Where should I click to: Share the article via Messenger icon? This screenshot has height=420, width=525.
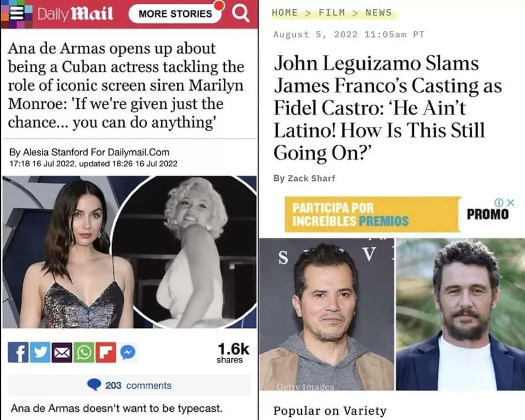coord(128,352)
